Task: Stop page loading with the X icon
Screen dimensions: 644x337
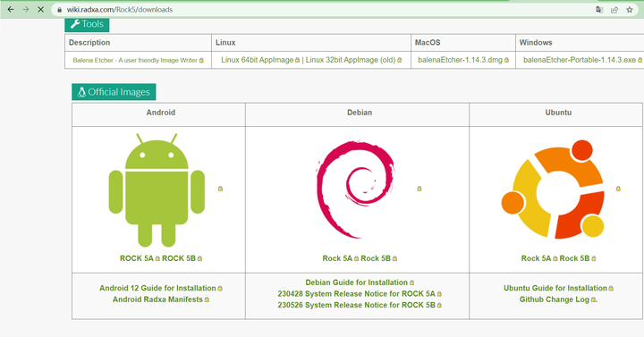Action: coord(40,10)
